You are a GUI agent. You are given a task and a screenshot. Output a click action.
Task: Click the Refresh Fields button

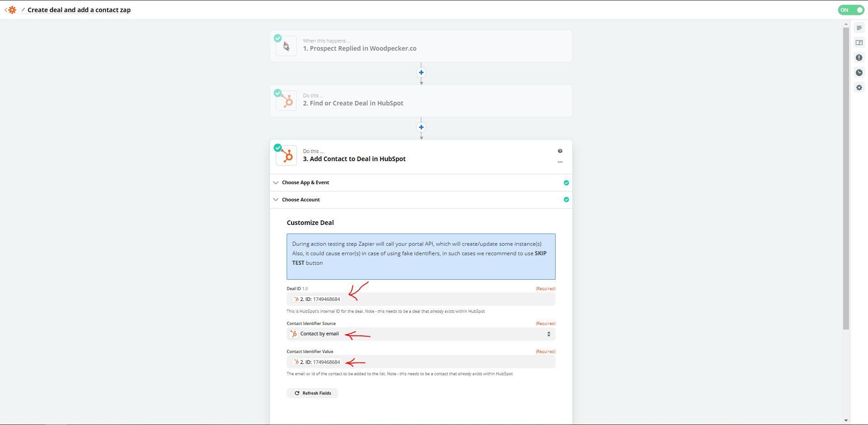pos(312,393)
